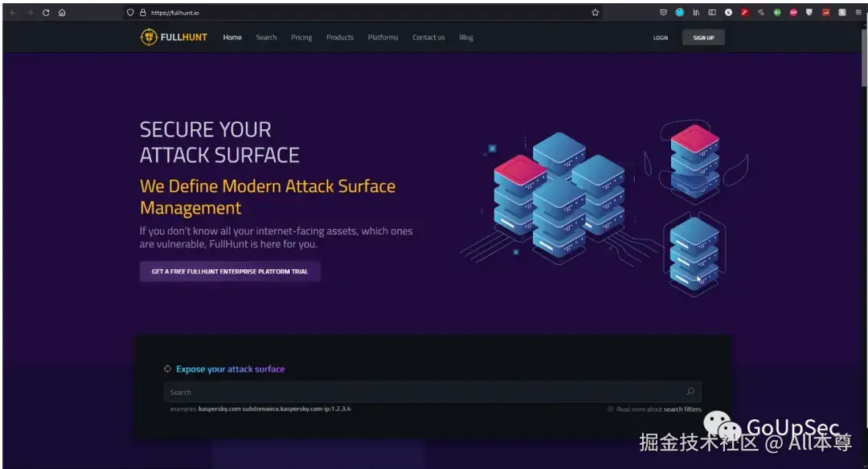Screen dimensions: 868x469
Task: Open the green circle extension icon
Action: pos(777,12)
